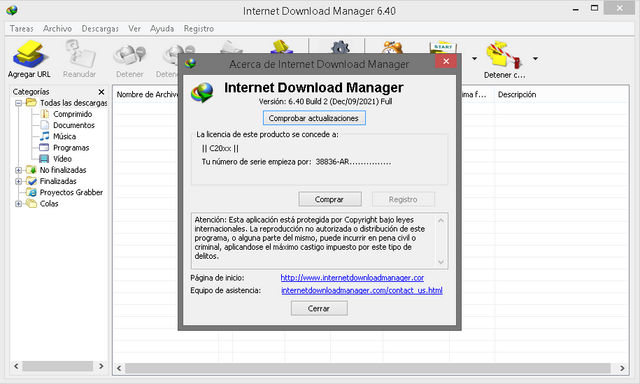Select Todas las descargas folder
The width and height of the screenshot is (640, 384).
pyautogui.click(x=73, y=103)
